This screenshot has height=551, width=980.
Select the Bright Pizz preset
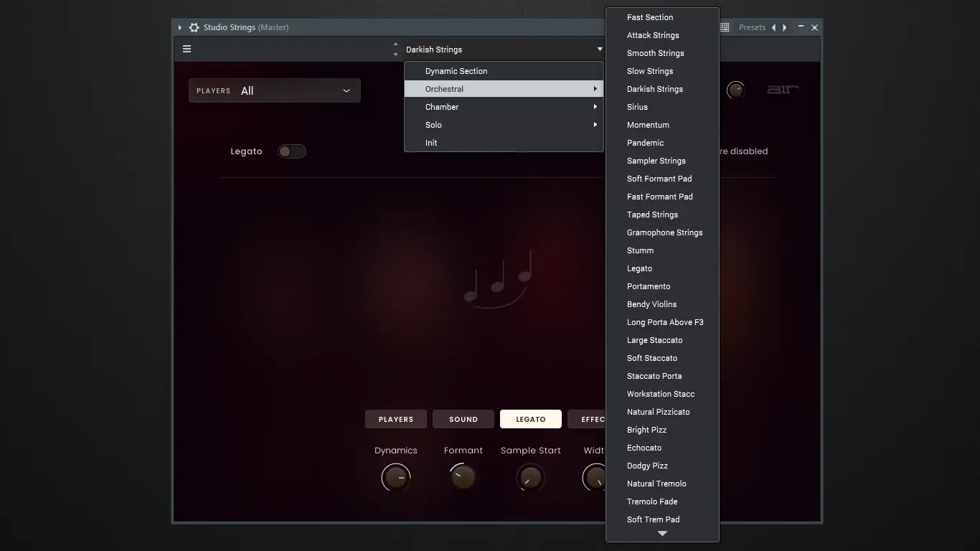click(662, 430)
